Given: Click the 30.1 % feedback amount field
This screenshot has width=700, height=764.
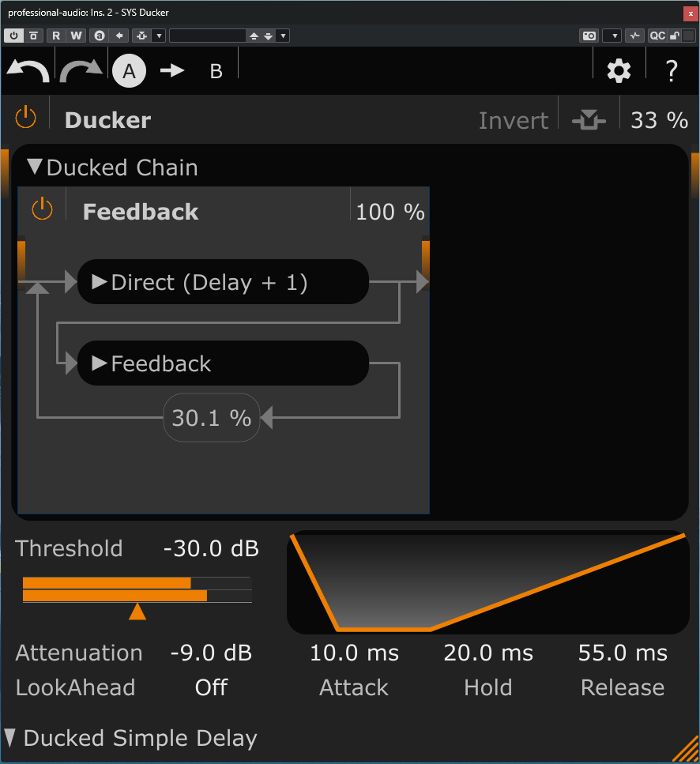Looking at the screenshot, I should pyautogui.click(x=211, y=417).
